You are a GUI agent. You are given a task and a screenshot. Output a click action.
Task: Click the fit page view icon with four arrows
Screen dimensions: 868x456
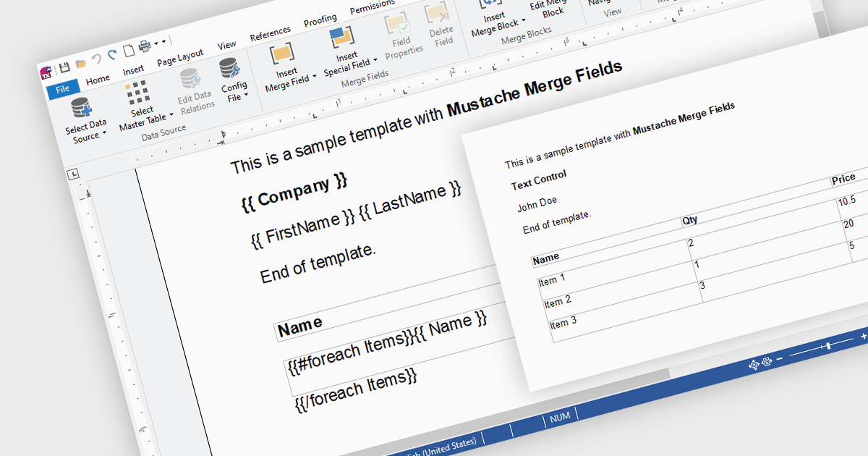(x=754, y=366)
